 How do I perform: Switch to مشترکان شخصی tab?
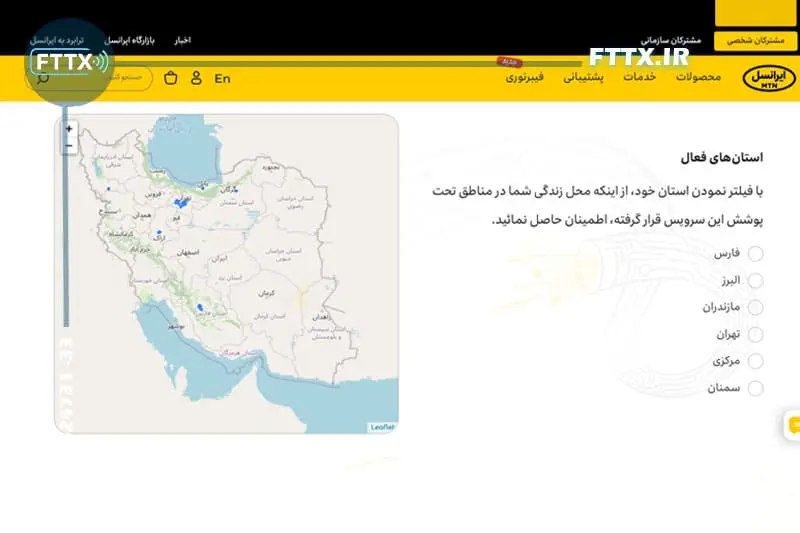click(755, 41)
